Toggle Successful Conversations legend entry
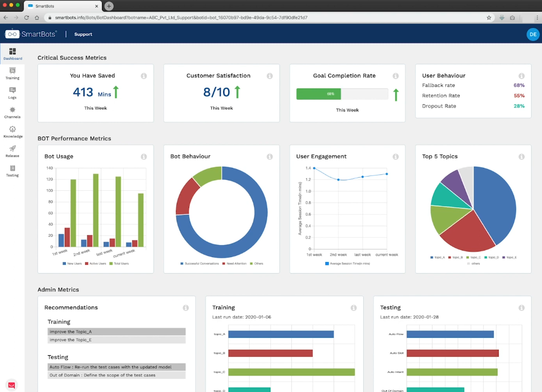This screenshot has width=542, height=392. pyautogui.click(x=200, y=264)
